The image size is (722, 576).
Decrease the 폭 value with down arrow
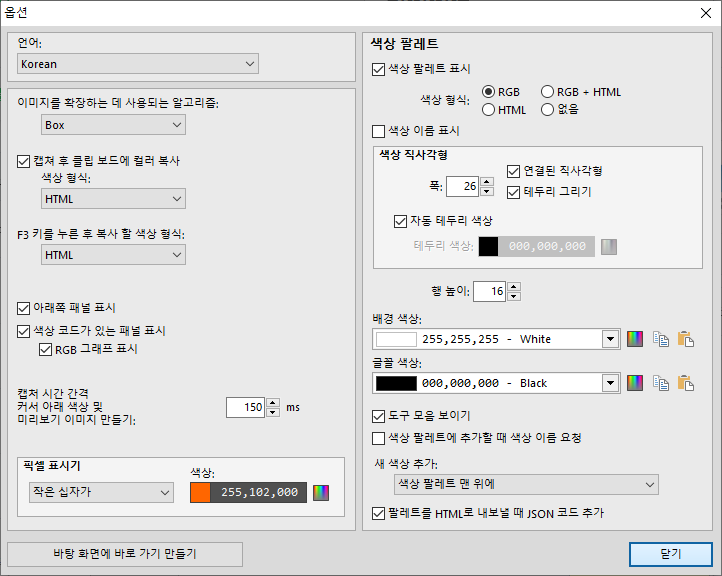(x=487, y=192)
